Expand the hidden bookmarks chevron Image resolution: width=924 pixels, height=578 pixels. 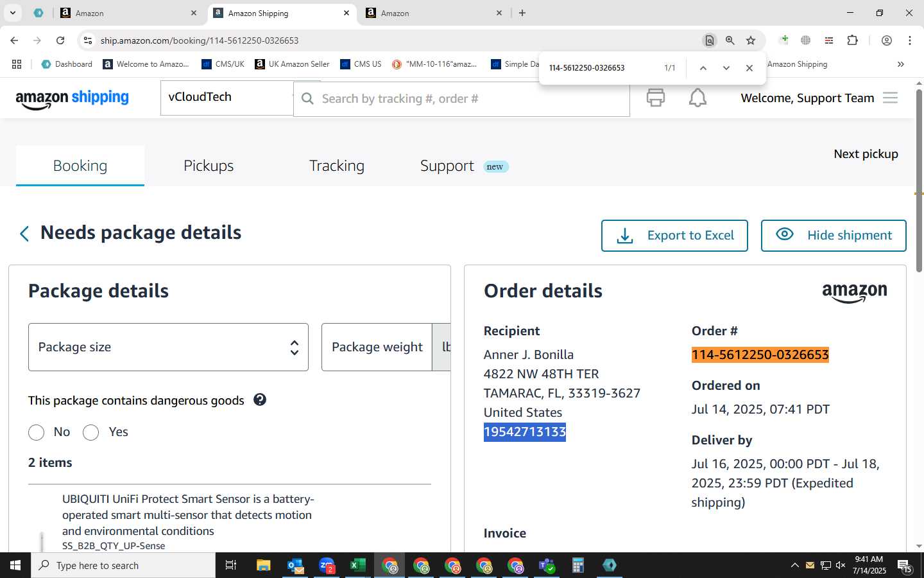pos(900,64)
